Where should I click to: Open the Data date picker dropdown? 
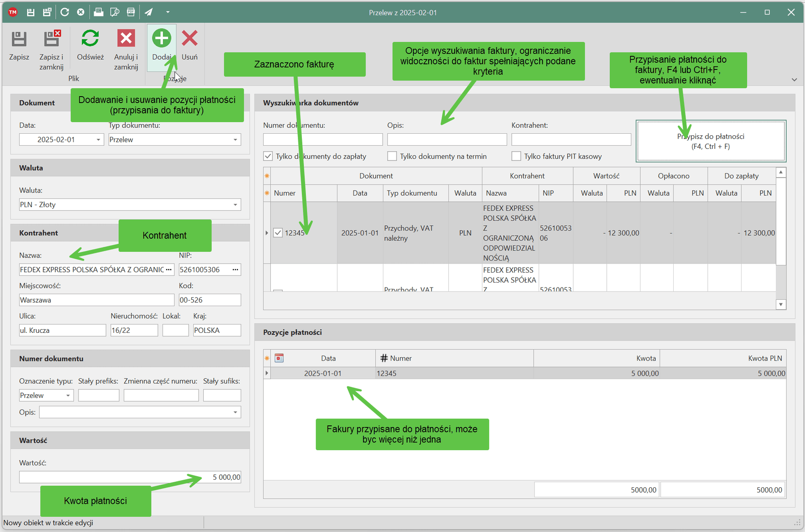[98, 140]
